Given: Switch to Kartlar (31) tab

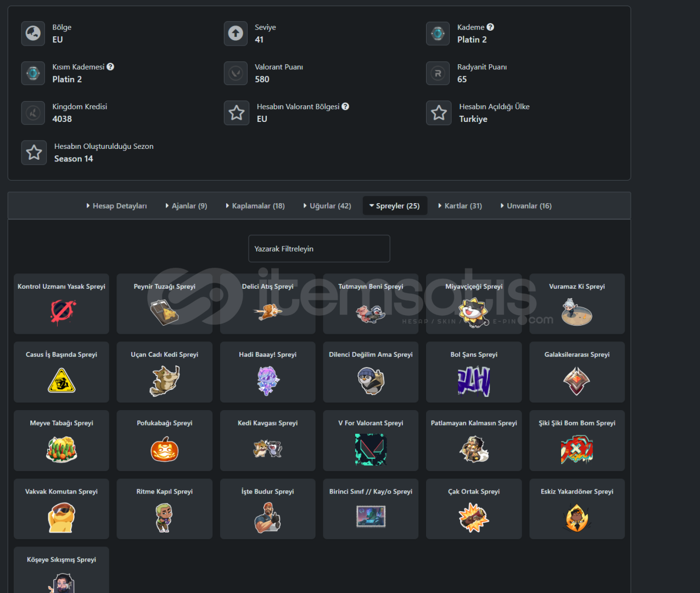Looking at the screenshot, I should (460, 206).
